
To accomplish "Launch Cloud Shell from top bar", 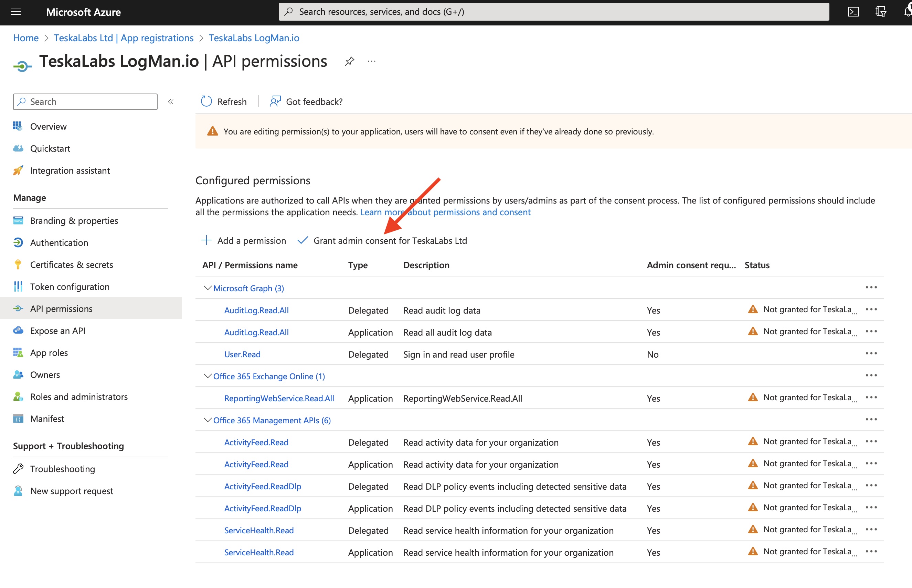I will click(853, 12).
